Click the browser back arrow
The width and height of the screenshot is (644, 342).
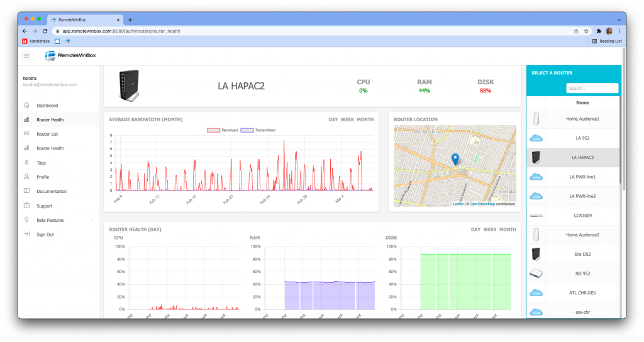[25, 31]
